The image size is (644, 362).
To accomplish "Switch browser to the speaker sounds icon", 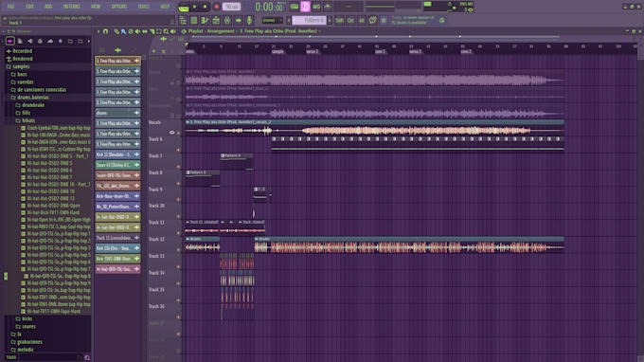I will (x=30, y=41).
